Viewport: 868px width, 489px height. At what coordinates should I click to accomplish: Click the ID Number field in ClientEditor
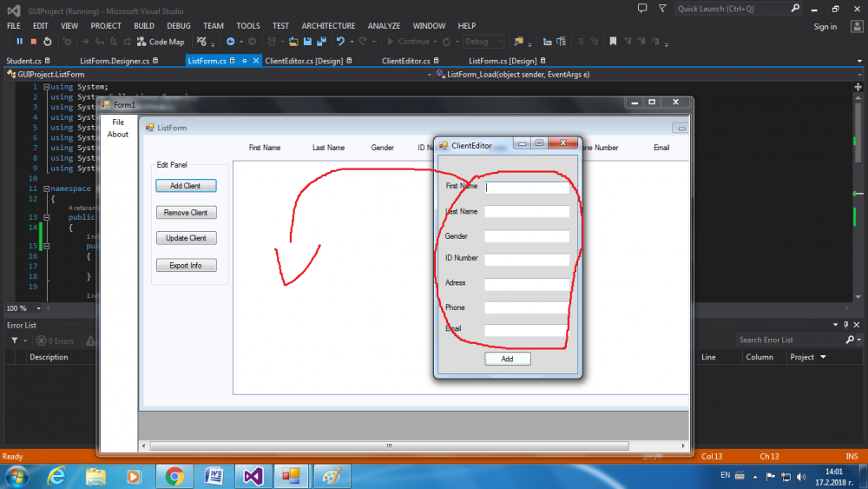tap(527, 260)
